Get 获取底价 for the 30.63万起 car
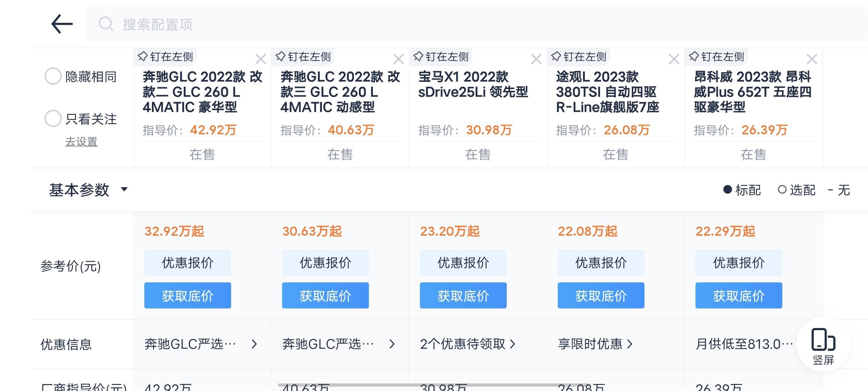The width and height of the screenshot is (868, 391). point(325,295)
